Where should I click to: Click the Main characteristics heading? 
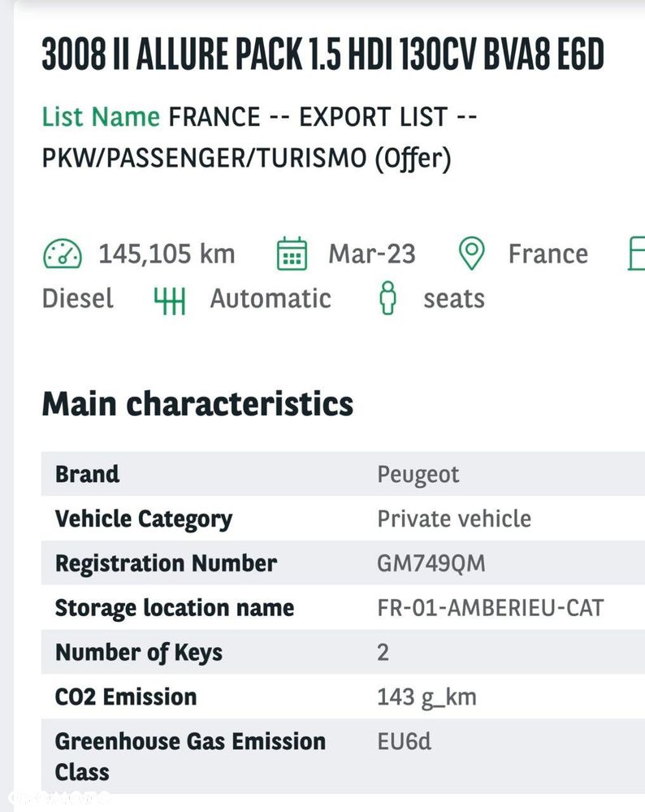[x=197, y=404]
